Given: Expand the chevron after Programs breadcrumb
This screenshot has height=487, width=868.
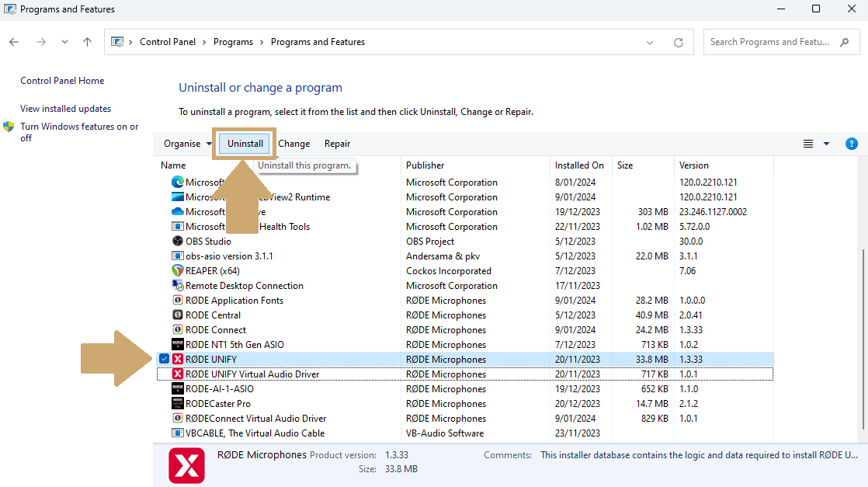Looking at the screenshot, I should coord(262,42).
